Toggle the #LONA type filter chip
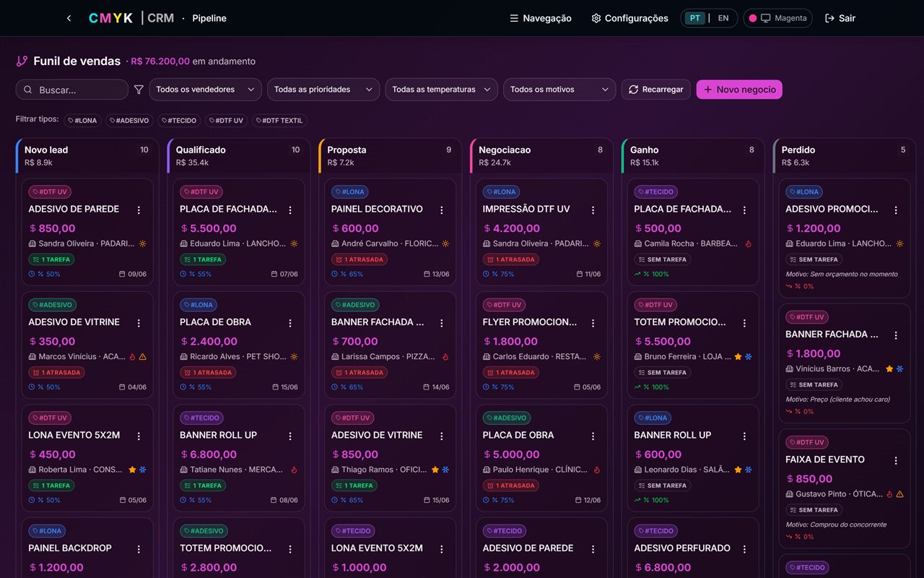The height and width of the screenshot is (578, 924). 82,121
